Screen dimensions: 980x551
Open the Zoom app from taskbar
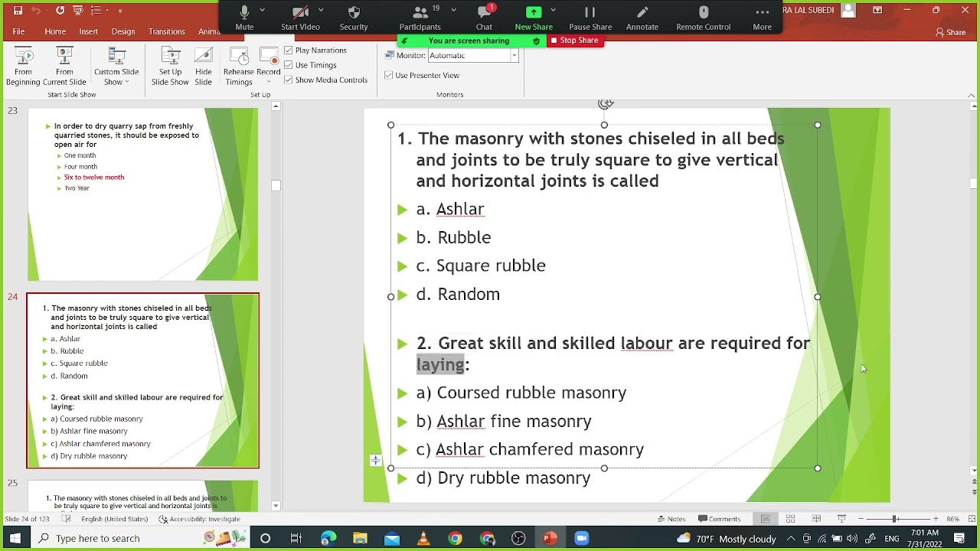click(581, 539)
